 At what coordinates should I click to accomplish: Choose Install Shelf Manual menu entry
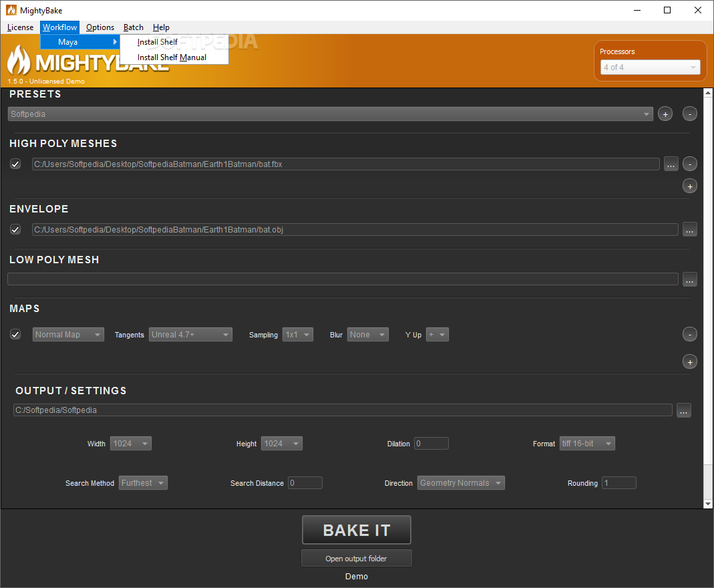click(x=174, y=57)
